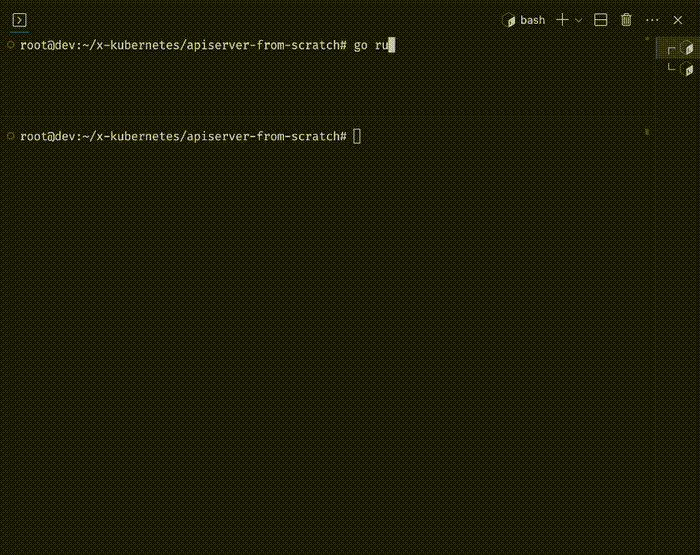Image resolution: width=700 pixels, height=555 pixels.
Task: Click the upper pane command decoration circle
Action: (x=11, y=45)
